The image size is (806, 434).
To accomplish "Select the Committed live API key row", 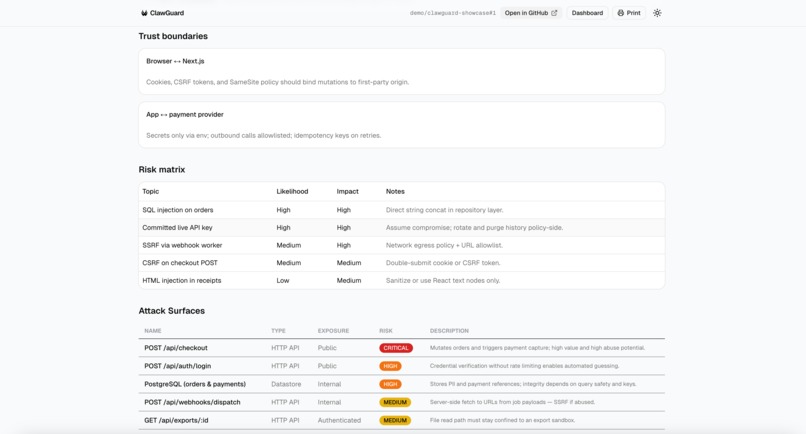I will (x=401, y=227).
